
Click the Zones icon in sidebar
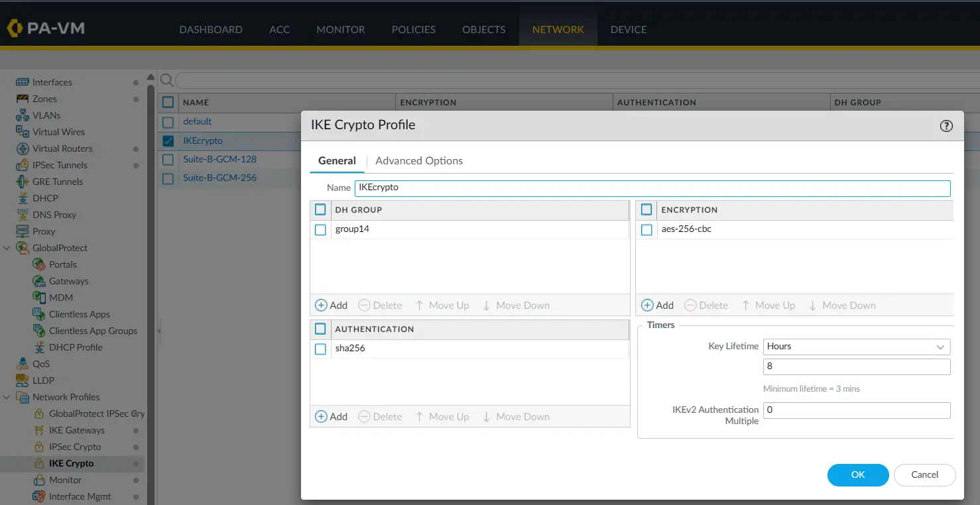[x=23, y=99]
